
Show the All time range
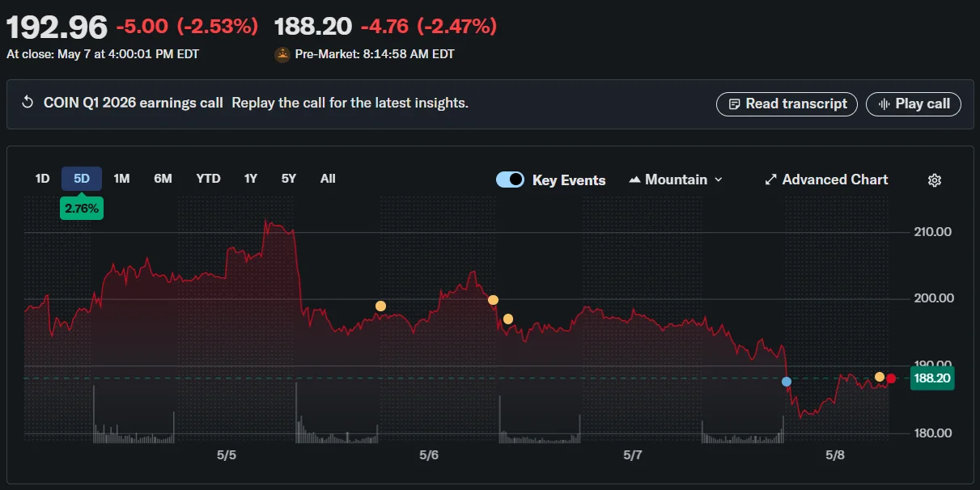328,179
